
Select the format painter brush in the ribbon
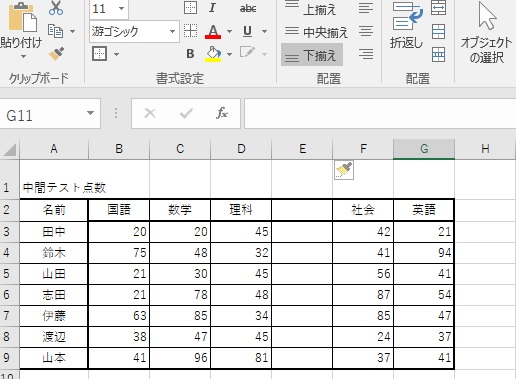[56, 54]
